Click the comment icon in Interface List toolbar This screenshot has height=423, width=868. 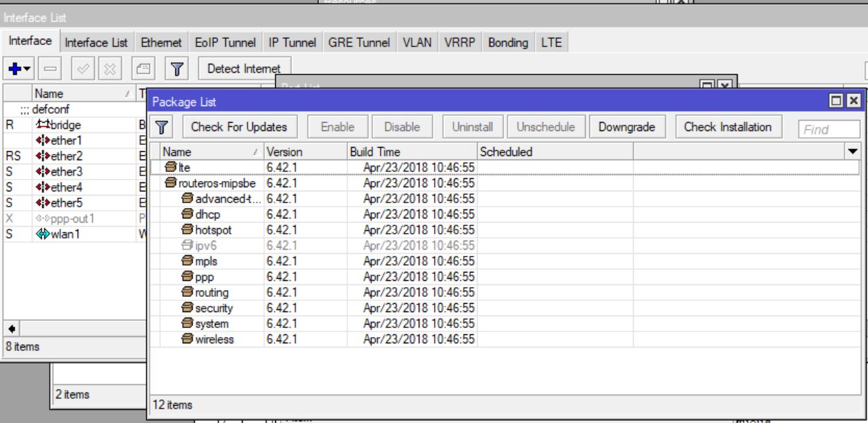(143, 69)
